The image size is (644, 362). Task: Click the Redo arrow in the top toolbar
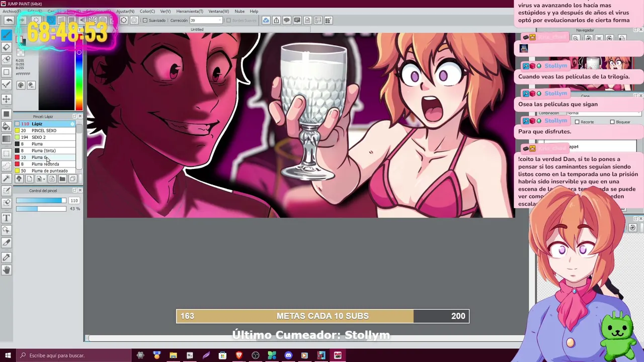coord(22,20)
